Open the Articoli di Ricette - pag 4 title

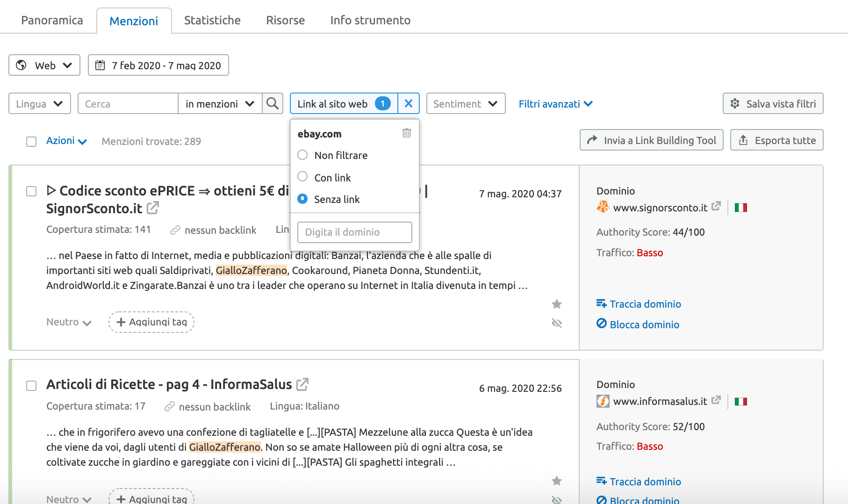pyautogui.click(x=169, y=384)
